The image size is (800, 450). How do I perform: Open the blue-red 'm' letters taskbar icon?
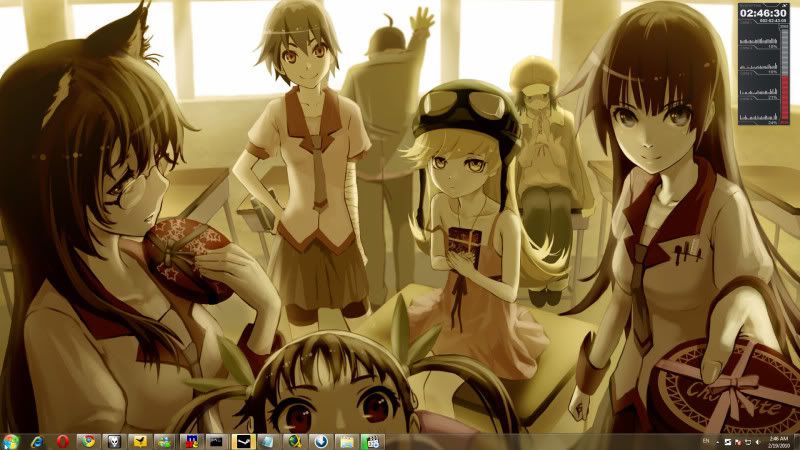pyautogui.click(x=191, y=442)
